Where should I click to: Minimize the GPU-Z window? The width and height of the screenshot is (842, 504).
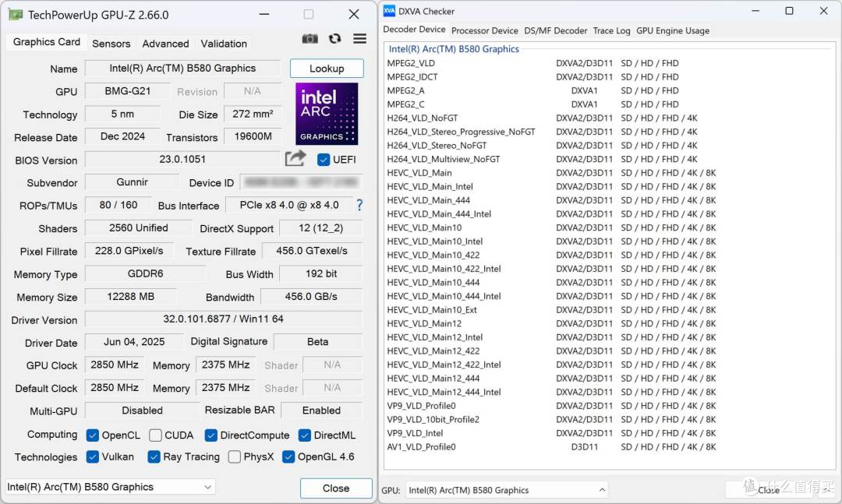(264, 15)
